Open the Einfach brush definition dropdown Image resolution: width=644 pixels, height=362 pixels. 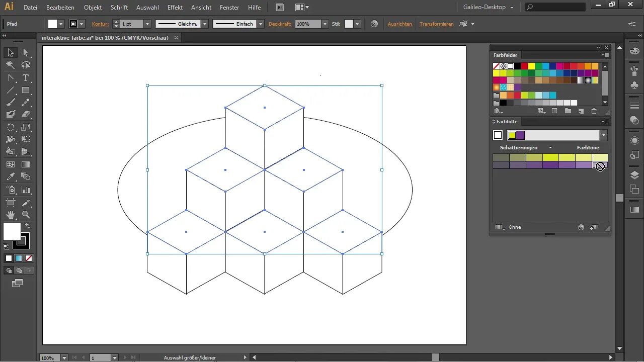pyautogui.click(x=261, y=24)
